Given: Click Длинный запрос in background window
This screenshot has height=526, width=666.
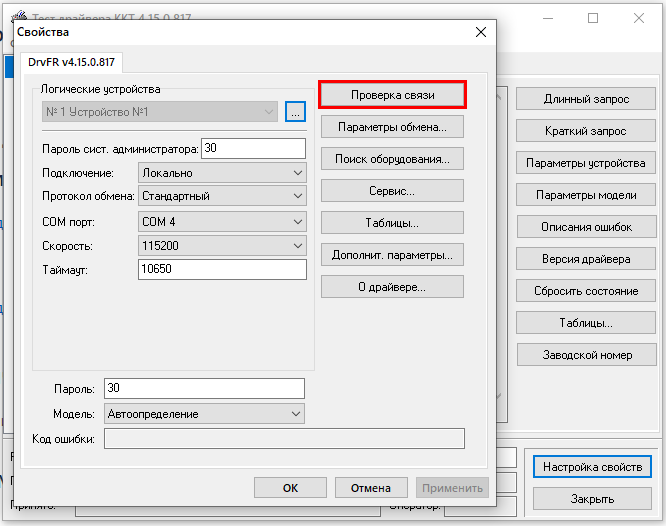Looking at the screenshot, I should (585, 100).
